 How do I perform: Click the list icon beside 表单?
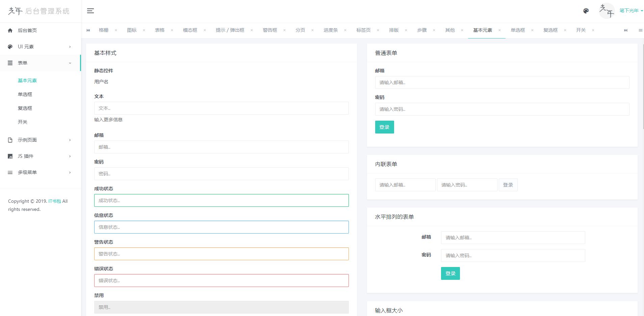tap(10, 63)
